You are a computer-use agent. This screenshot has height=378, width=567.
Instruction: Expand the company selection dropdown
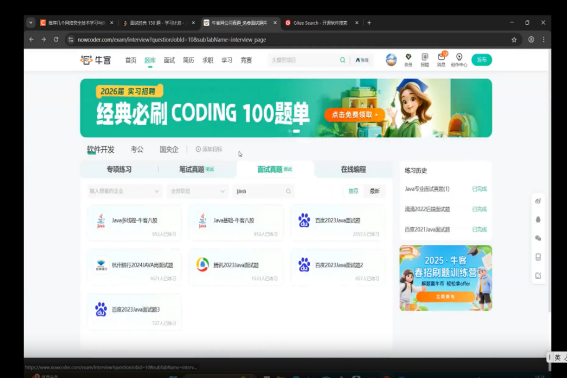[124, 191]
